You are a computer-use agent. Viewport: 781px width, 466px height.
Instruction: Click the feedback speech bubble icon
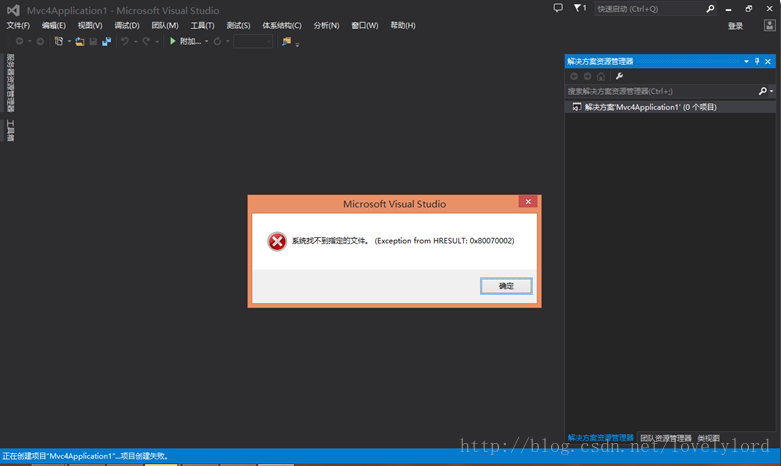click(x=558, y=8)
